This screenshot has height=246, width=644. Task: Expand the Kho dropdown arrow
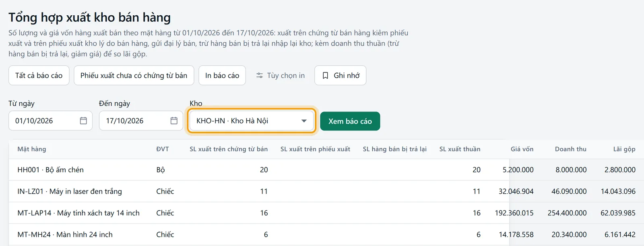(x=304, y=121)
